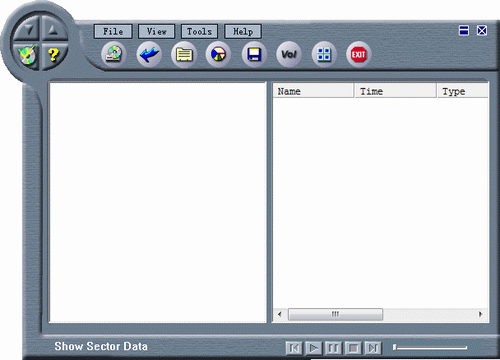
Task: Open the Help menu
Action: coord(243,32)
